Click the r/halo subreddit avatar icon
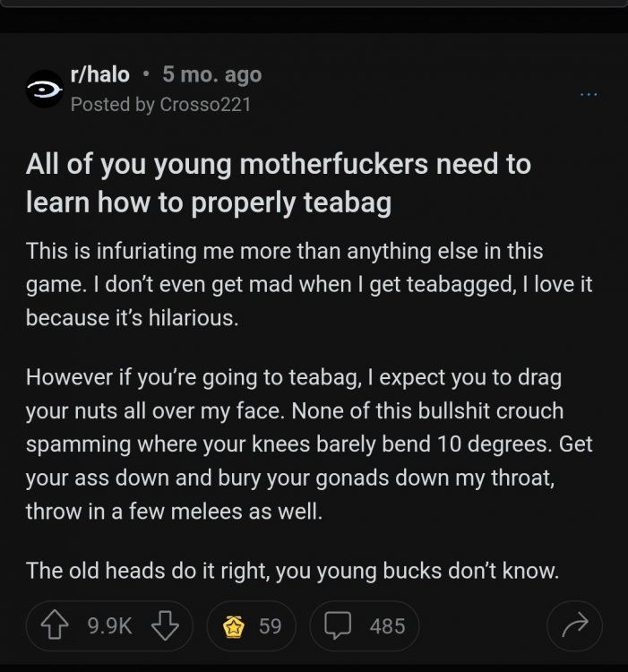Viewport: 628px width, 672px height. tap(45, 90)
